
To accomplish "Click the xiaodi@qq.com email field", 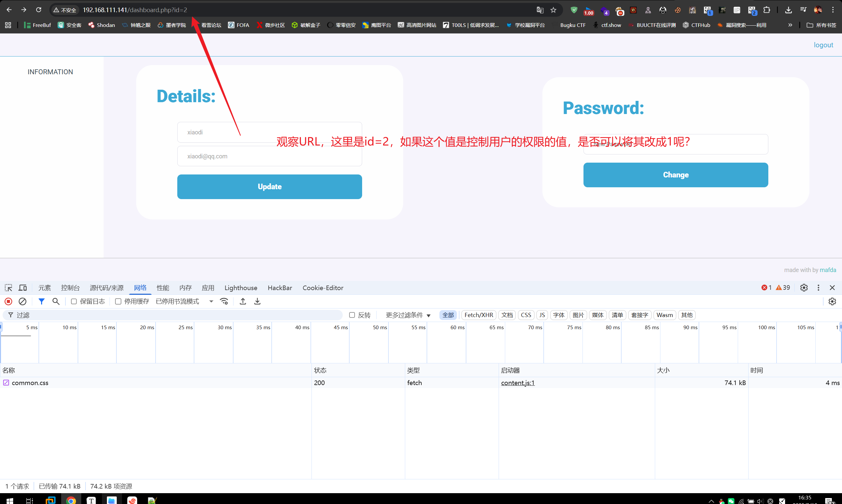I will click(x=269, y=156).
